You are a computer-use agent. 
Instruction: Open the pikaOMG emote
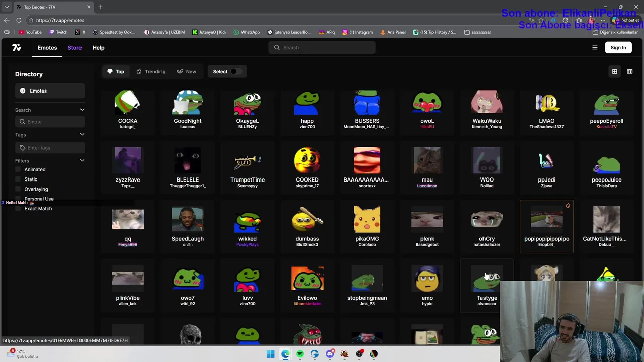coord(367,227)
